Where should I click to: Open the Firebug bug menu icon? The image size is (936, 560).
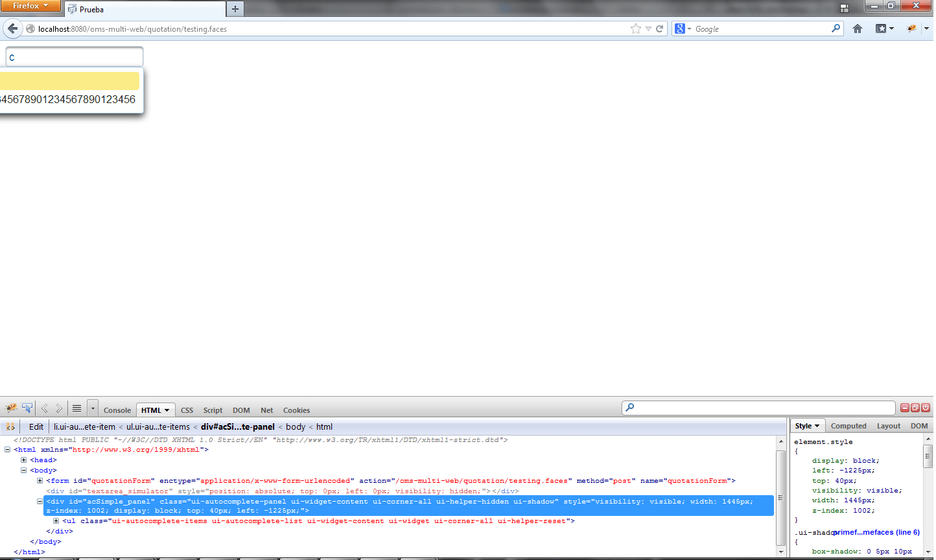11,408
